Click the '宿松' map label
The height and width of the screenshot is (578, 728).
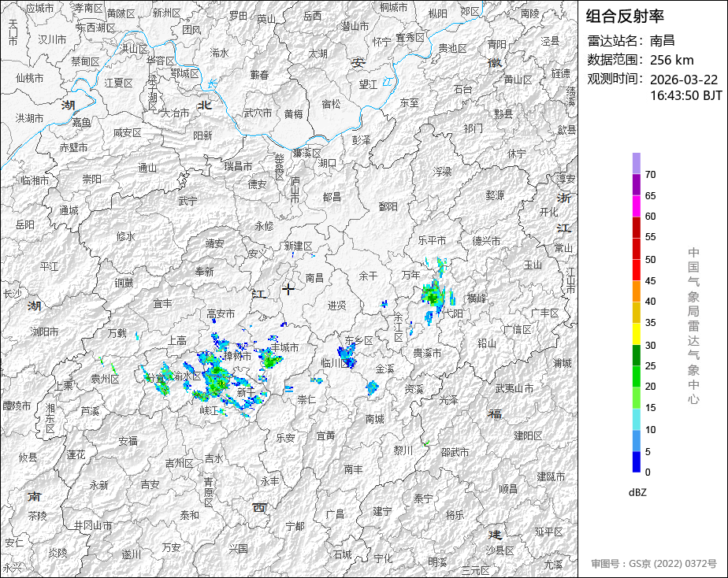coord(331,105)
